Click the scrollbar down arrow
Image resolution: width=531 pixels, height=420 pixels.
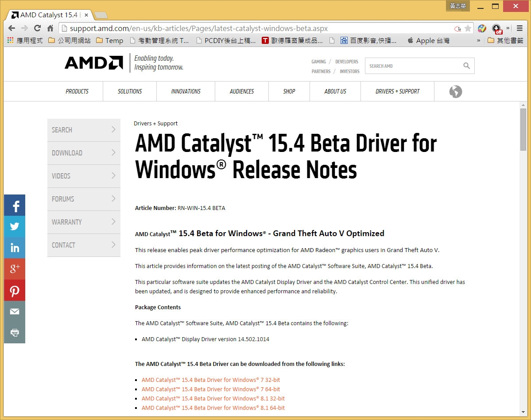pos(523,412)
